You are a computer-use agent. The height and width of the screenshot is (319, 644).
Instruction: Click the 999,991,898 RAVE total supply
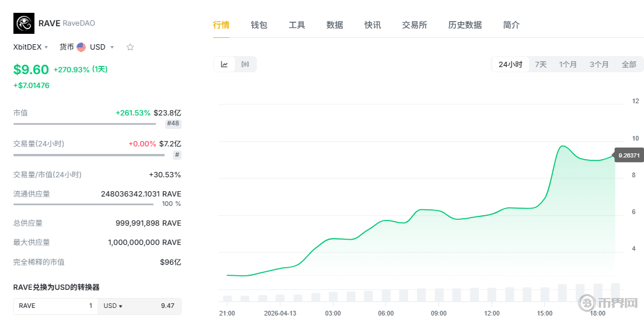tap(148, 223)
